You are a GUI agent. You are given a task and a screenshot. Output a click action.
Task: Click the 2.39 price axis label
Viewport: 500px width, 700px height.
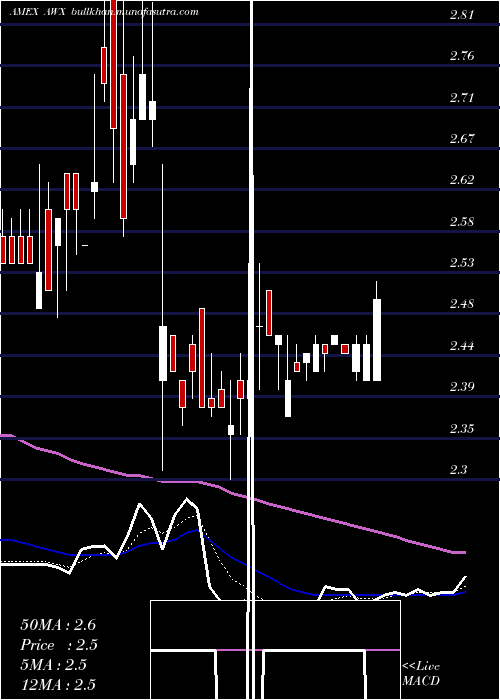tap(462, 387)
